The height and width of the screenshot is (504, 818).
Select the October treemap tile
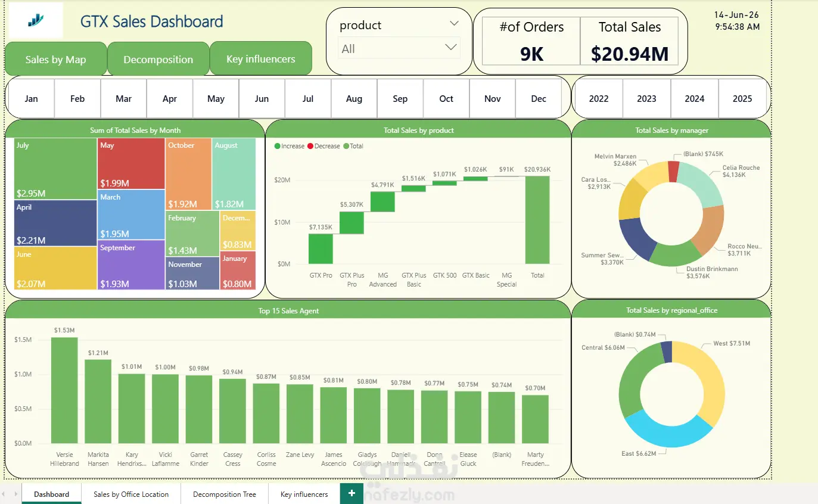[x=189, y=174]
